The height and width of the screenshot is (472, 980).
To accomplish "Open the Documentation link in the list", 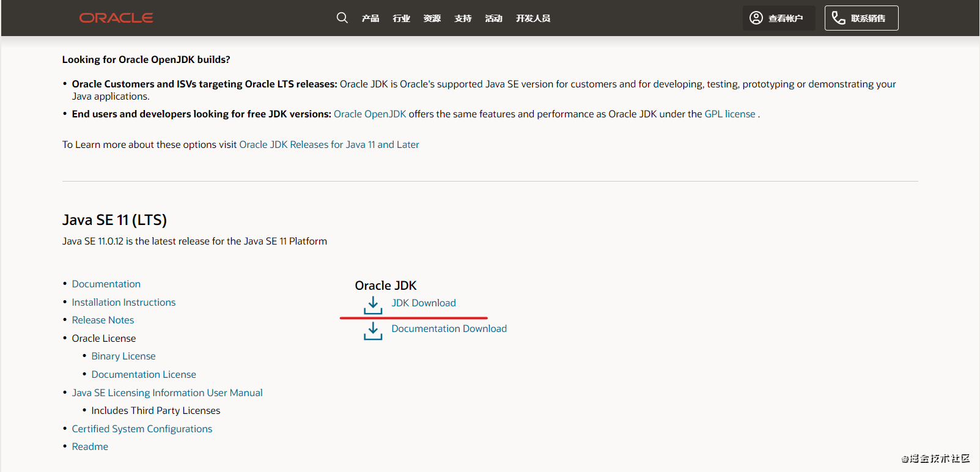I will point(106,284).
